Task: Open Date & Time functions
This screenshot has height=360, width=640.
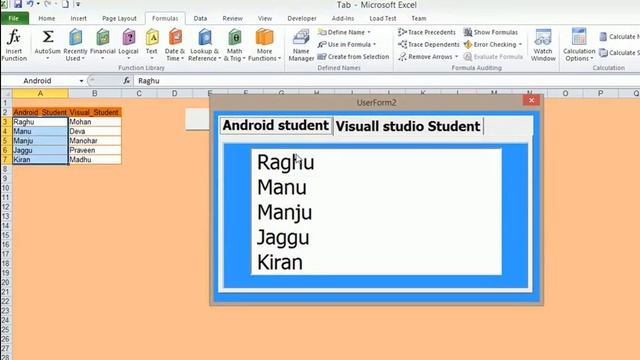Action: (175, 44)
